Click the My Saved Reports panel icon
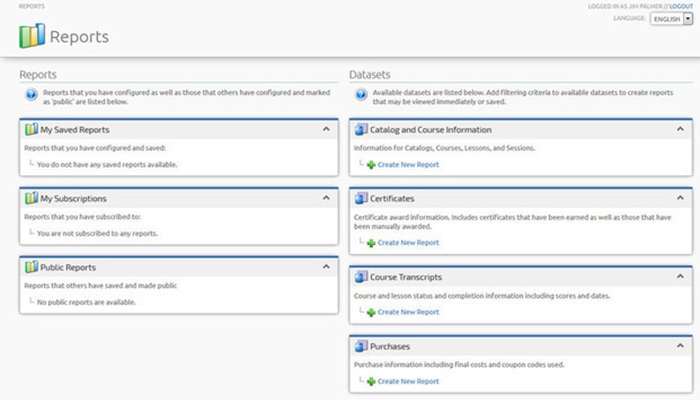 tap(30, 130)
